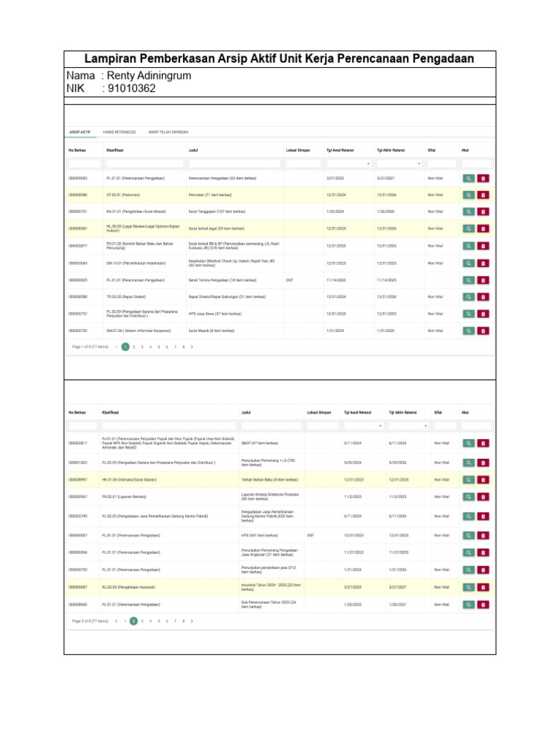Screen dimensions: 560x747
Task: View details of Serah Terima Pengadaan row
Action: coord(468,279)
